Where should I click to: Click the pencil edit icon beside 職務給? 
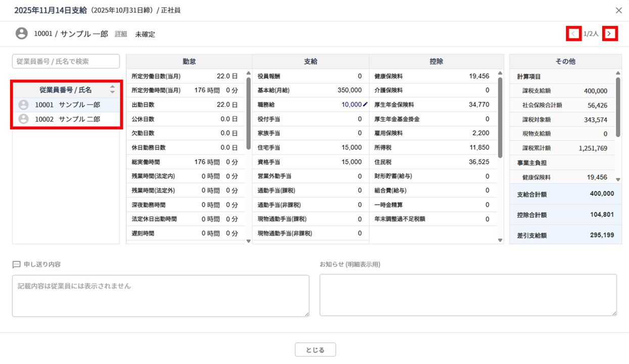[x=365, y=105]
